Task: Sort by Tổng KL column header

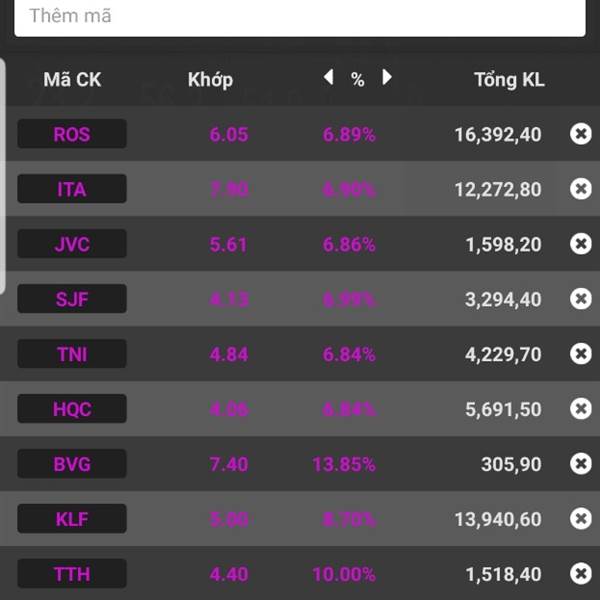Action: tap(509, 80)
